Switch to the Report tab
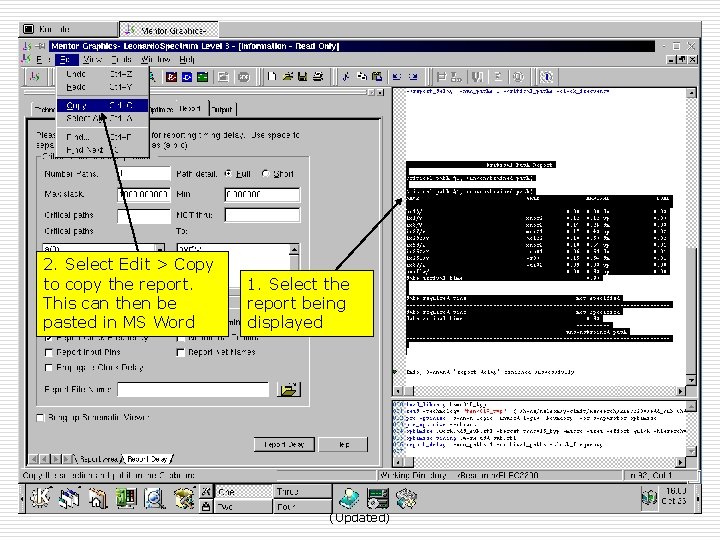Viewport: 720px width, 540px height. click(190, 109)
